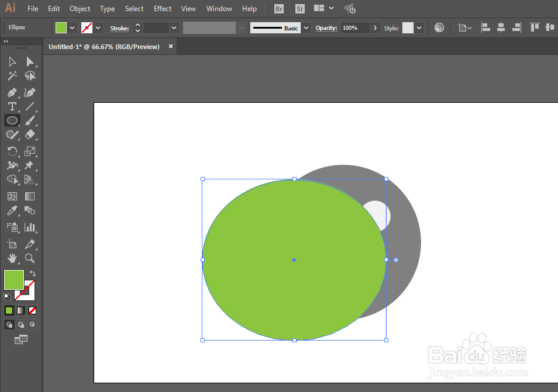Open the File menu

(x=33, y=9)
